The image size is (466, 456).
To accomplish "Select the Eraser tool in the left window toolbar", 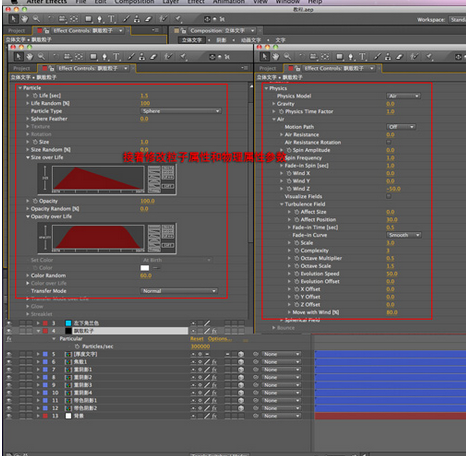I will (x=153, y=57).
